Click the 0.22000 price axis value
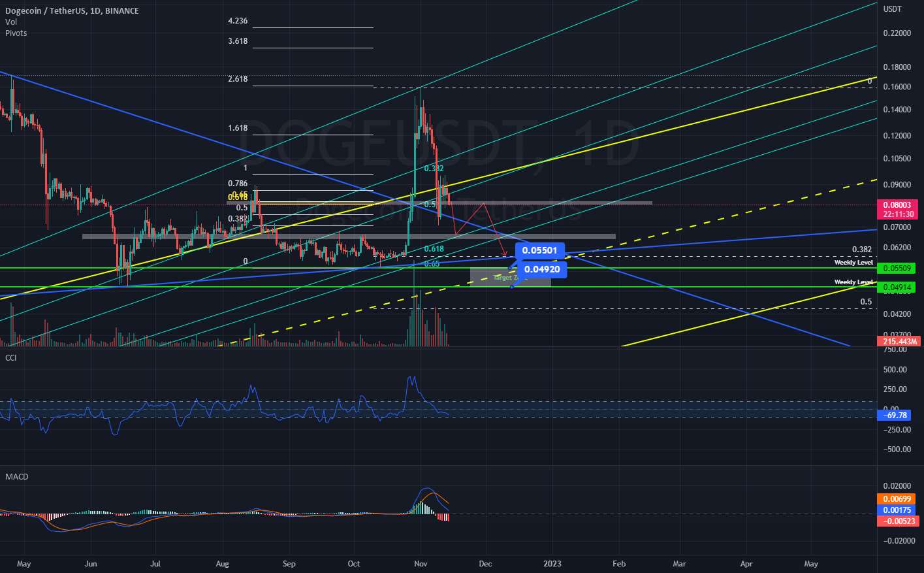924x573 pixels. pyautogui.click(x=897, y=33)
